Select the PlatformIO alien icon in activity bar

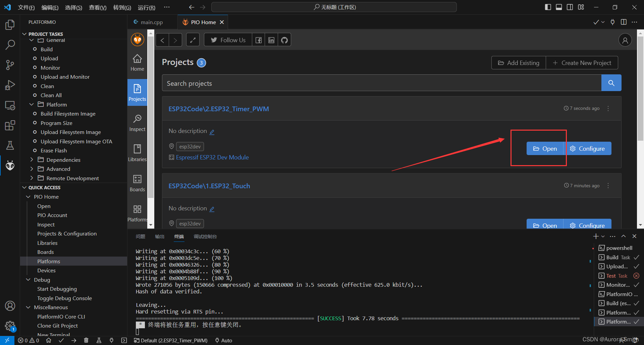click(x=10, y=165)
